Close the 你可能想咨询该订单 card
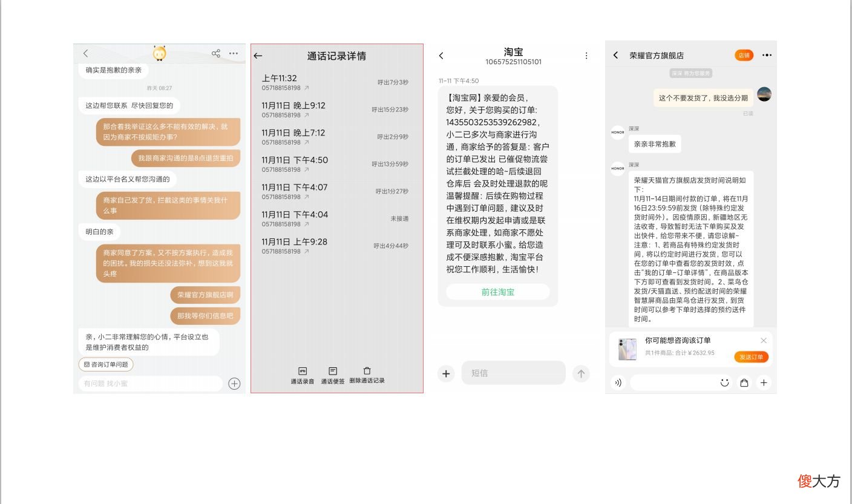Image resolution: width=852 pixels, height=504 pixels. [764, 341]
